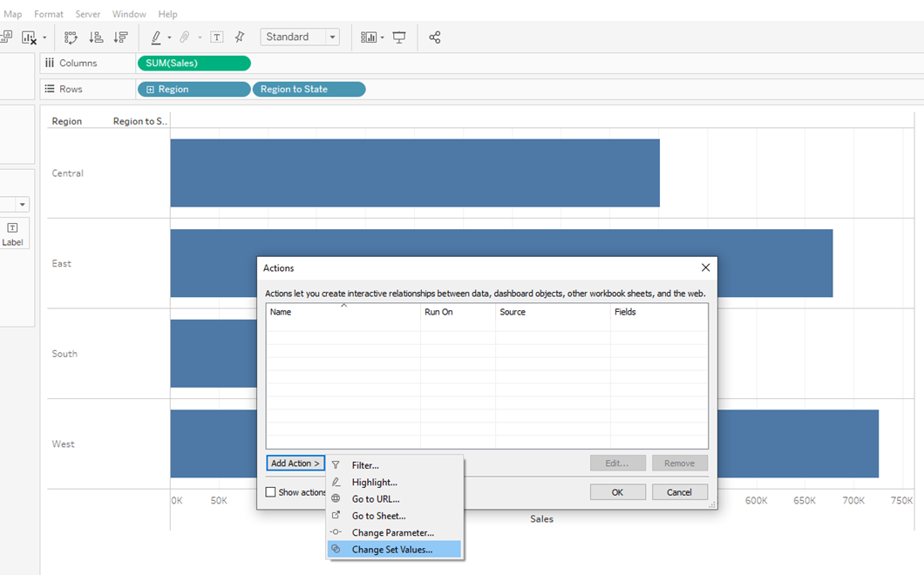The height and width of the screenshot is (575, 924).
Task: Click Cancel in the Actions dialog
Action: (679, 492)
